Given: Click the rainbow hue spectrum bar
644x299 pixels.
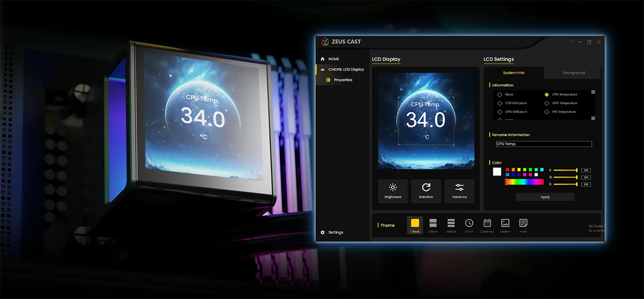Looking at the screenshot, I should 525,182.
